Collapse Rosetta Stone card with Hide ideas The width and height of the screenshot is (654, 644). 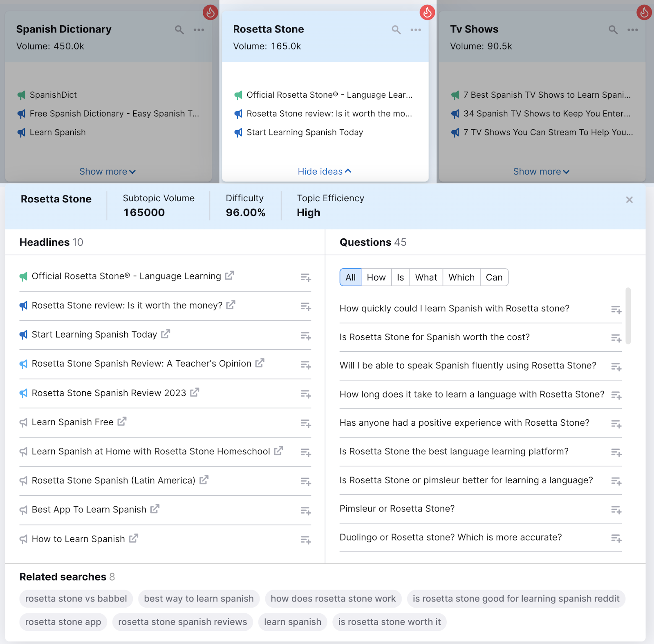coord(325,172)
